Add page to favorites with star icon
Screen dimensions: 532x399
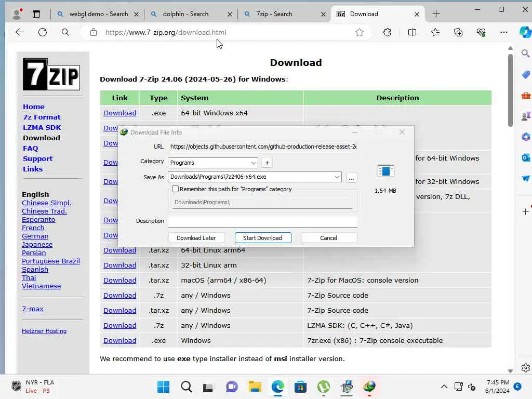pyautogui.click(x=360, y=32)
